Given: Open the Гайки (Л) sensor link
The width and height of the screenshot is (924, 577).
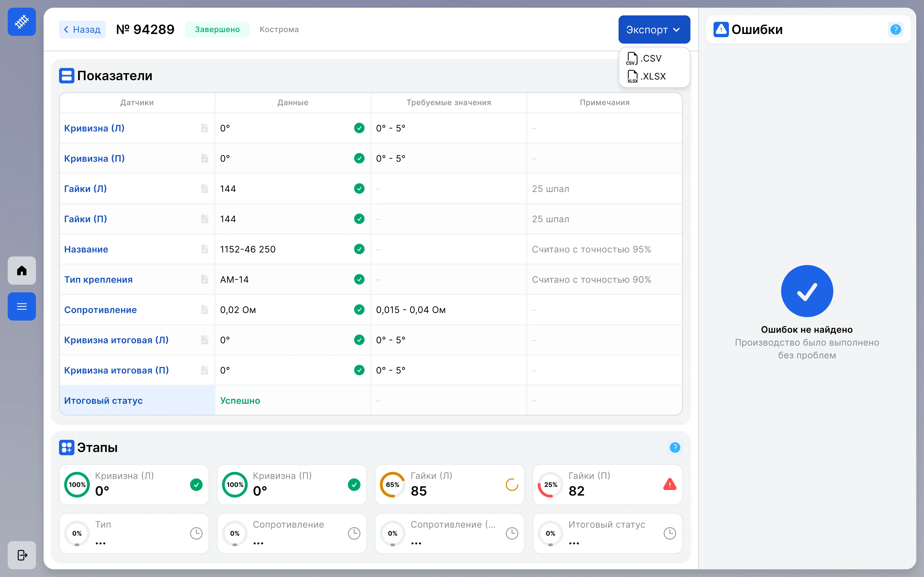Looking at the screenshot, I should pos(86,188).
